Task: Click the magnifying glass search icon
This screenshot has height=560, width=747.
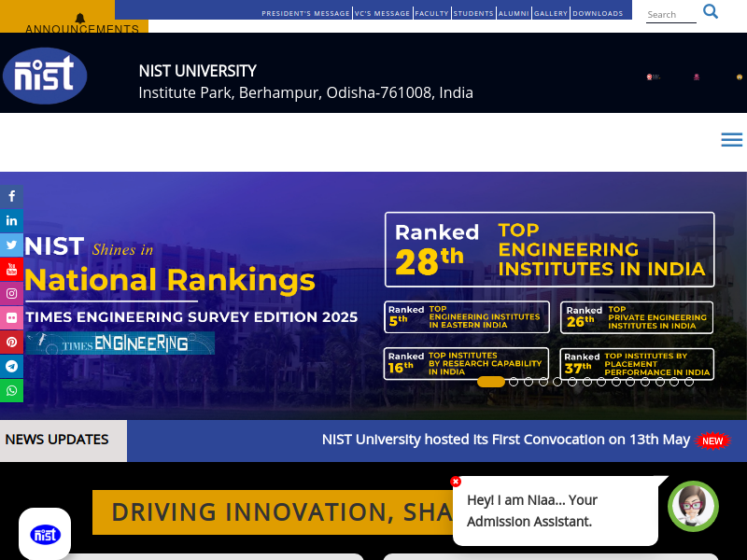Action: click(x=711, y=11)
